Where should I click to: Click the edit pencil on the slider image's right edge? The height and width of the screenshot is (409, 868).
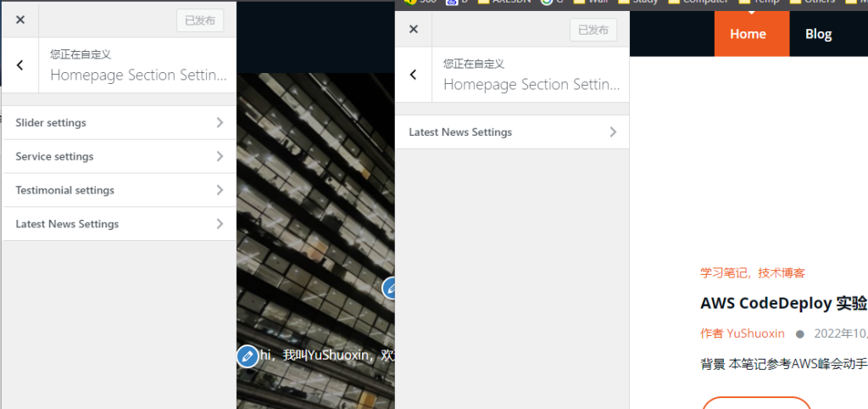[390, 289]
